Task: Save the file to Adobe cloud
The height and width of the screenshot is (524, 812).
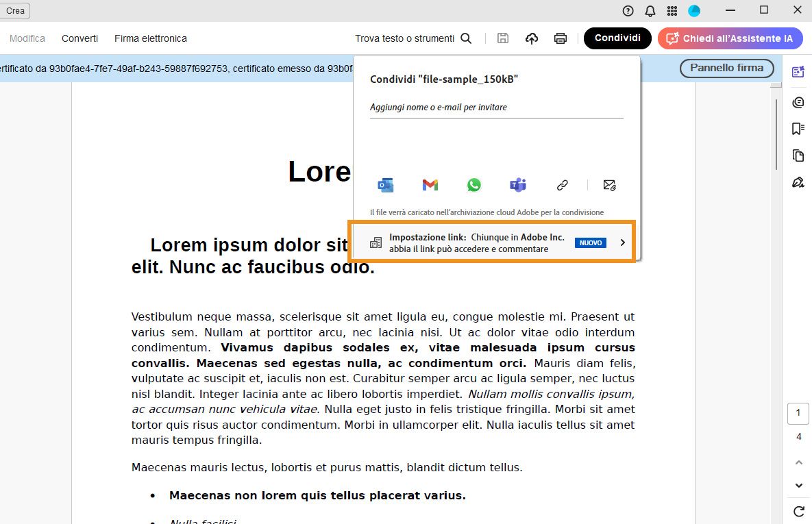Action: pos(532,38)
